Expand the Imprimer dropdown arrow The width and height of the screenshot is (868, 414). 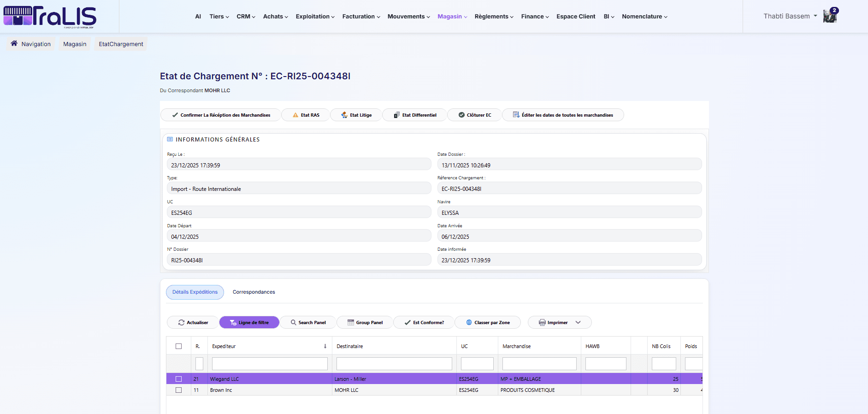tap(578, 323)
